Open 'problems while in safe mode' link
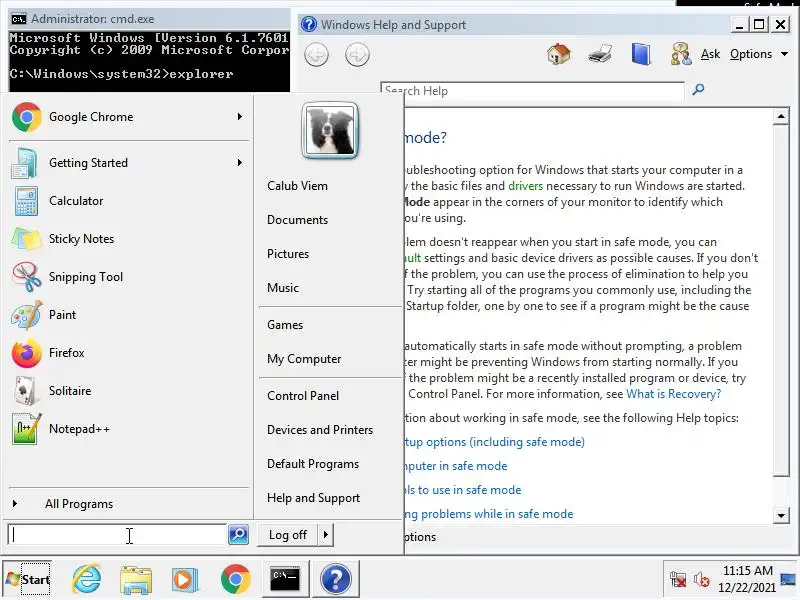Image resolution: width=800 pixels, height=600 pixels. [489, 514]
